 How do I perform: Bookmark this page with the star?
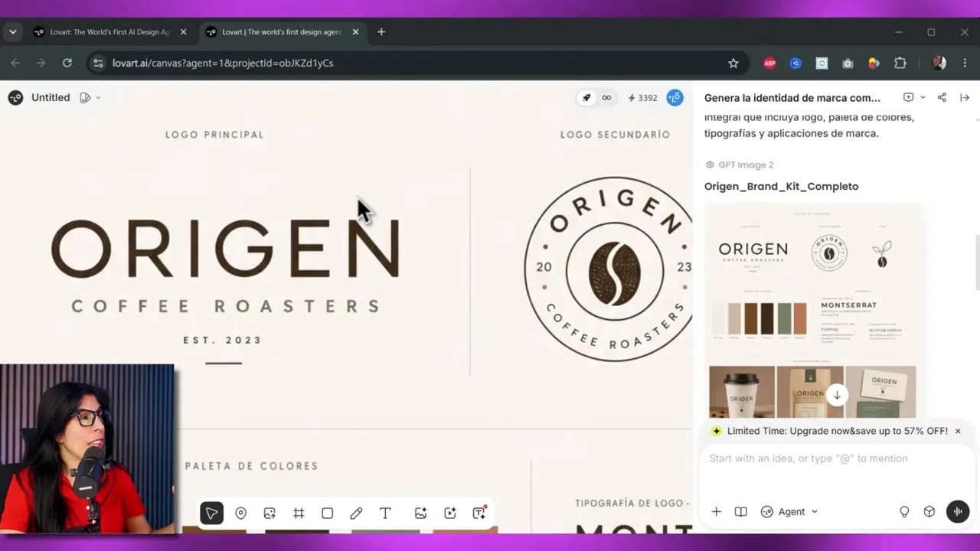[733, 63]
